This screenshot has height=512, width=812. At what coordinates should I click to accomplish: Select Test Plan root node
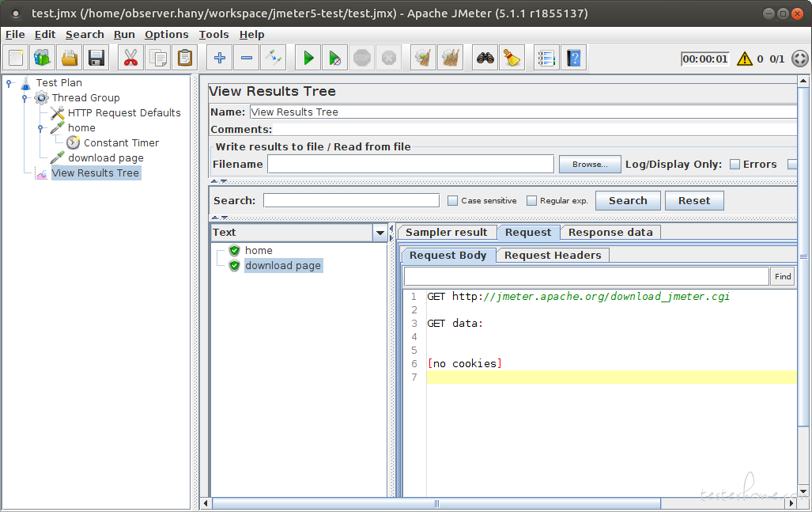pos(59,83)
